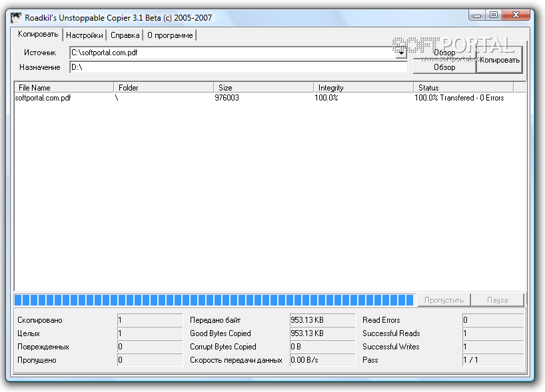545x392 pixels.
Task: Click Обзор button for the destination
Action: tap(444, 67)
